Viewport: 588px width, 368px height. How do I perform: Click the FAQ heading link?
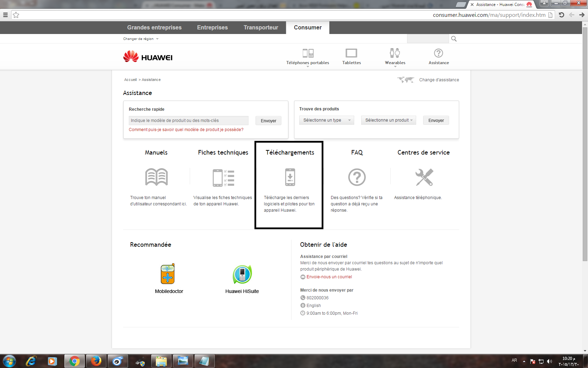[357, 152]
